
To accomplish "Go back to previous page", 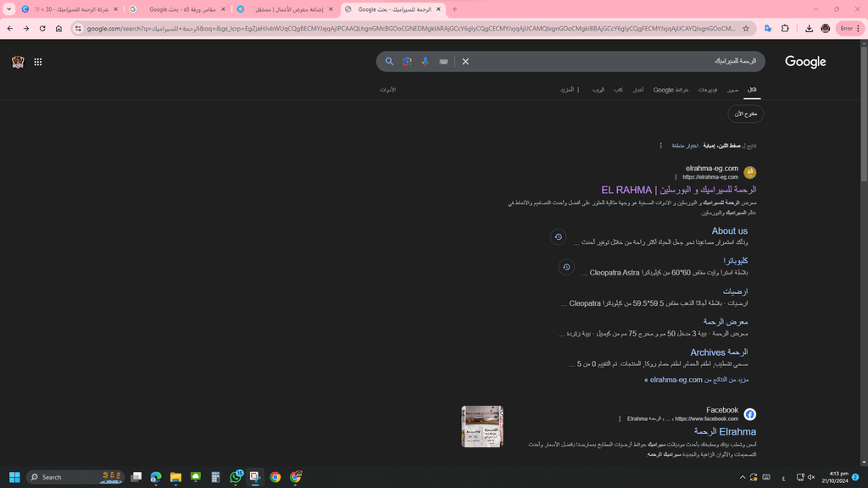I will pyautogui.click(x=10, y=28).
